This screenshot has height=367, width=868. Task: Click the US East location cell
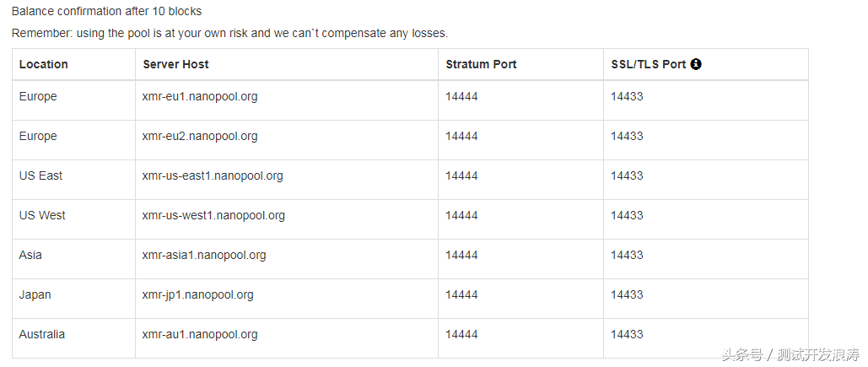pos(40,176)
